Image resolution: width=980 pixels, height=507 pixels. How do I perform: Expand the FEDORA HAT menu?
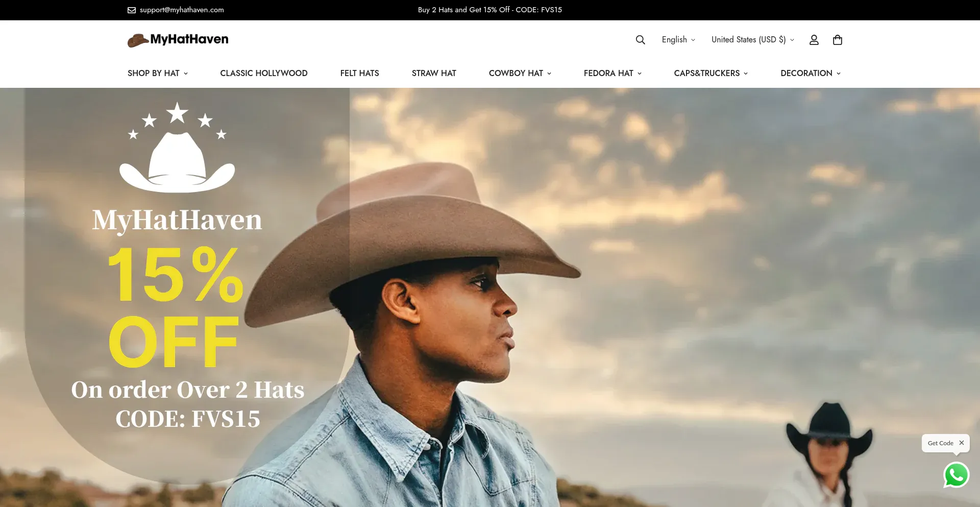click(x=612, y=73)
